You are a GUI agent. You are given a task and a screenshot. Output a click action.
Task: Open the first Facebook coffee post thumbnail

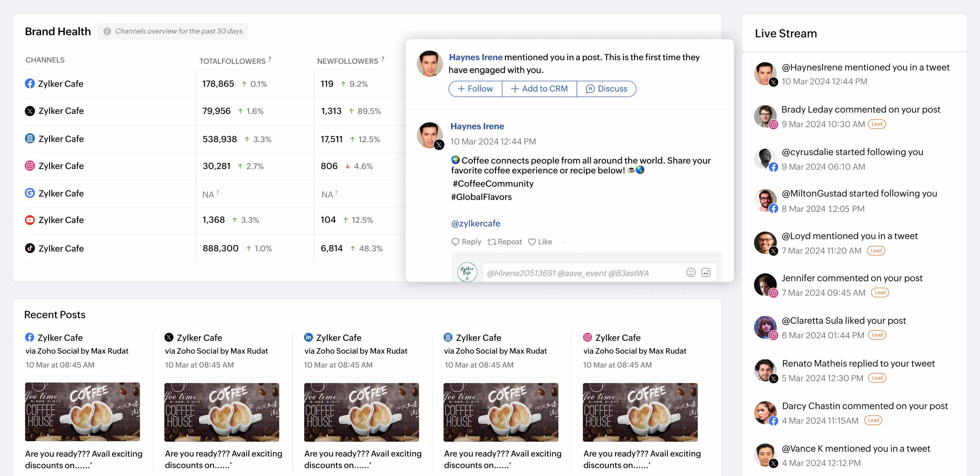click(82, 412)
